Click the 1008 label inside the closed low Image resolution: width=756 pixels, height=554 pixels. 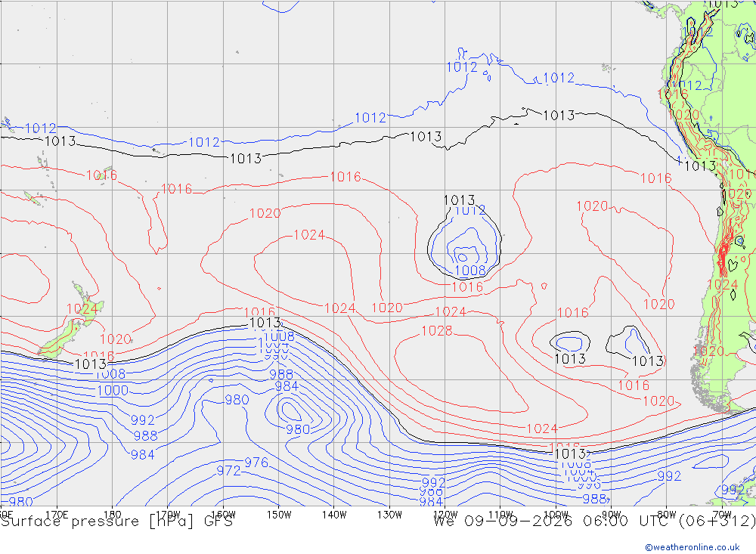(470, 270)
